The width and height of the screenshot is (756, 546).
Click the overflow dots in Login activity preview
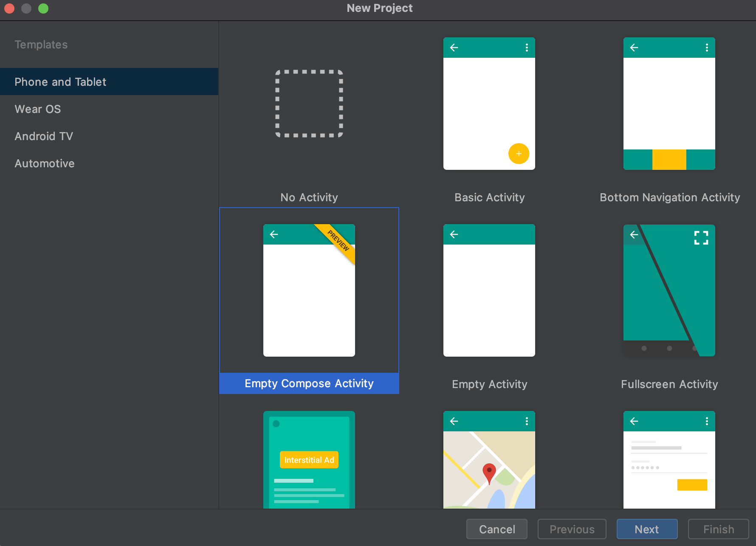(x=707, y=421)
